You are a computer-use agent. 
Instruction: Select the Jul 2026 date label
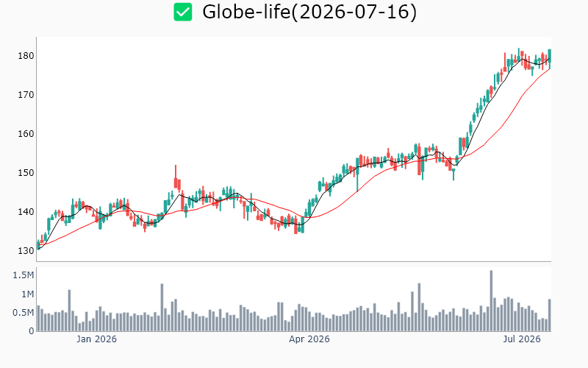point(522,339)
